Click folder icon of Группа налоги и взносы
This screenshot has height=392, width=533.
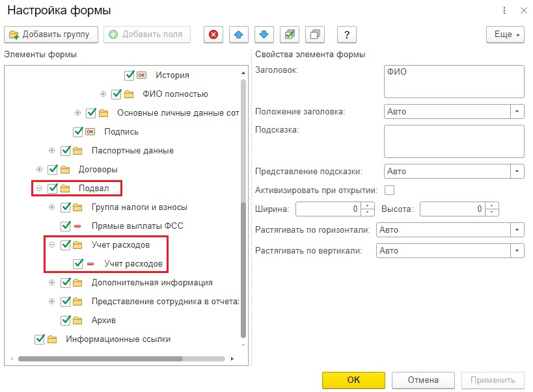click(77, 207)
